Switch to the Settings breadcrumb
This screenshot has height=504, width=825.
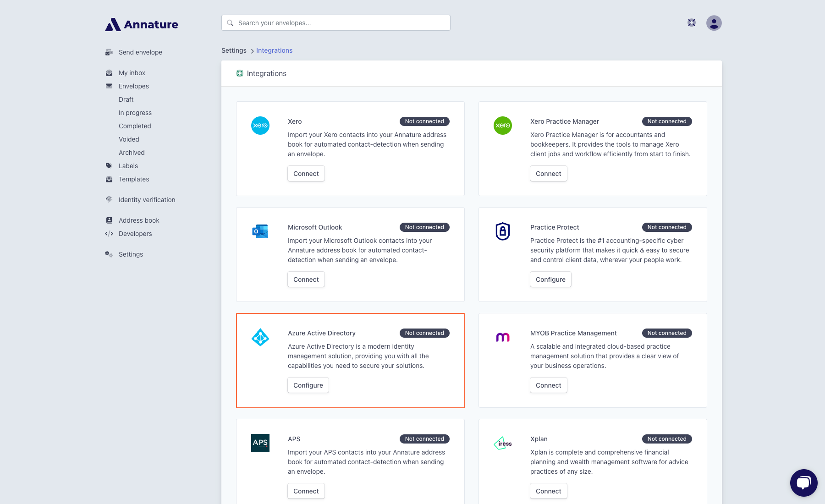234,50
